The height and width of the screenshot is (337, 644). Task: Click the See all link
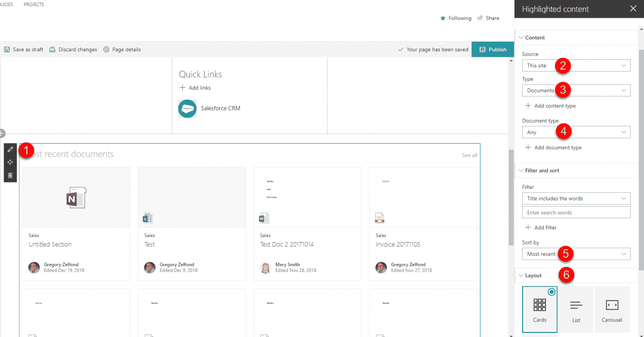(469, 155)
